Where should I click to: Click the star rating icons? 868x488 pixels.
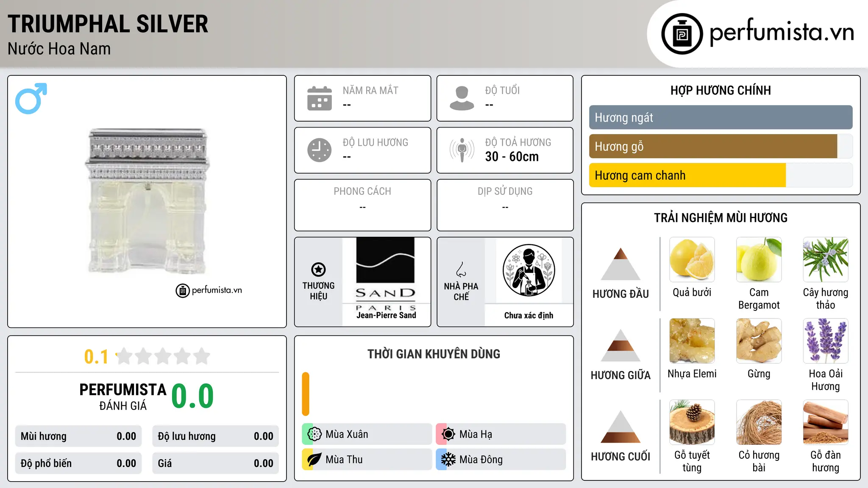click(x=163, y=356)
